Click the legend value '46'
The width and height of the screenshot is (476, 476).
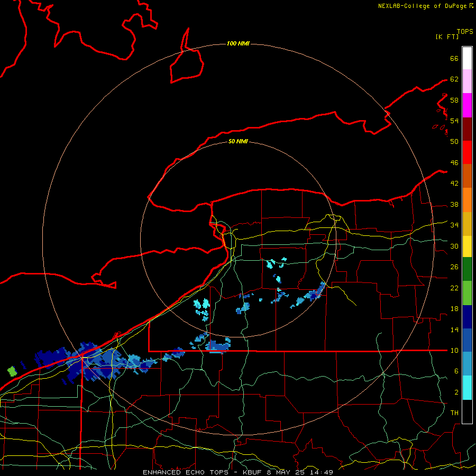click(x=454, y=163)
